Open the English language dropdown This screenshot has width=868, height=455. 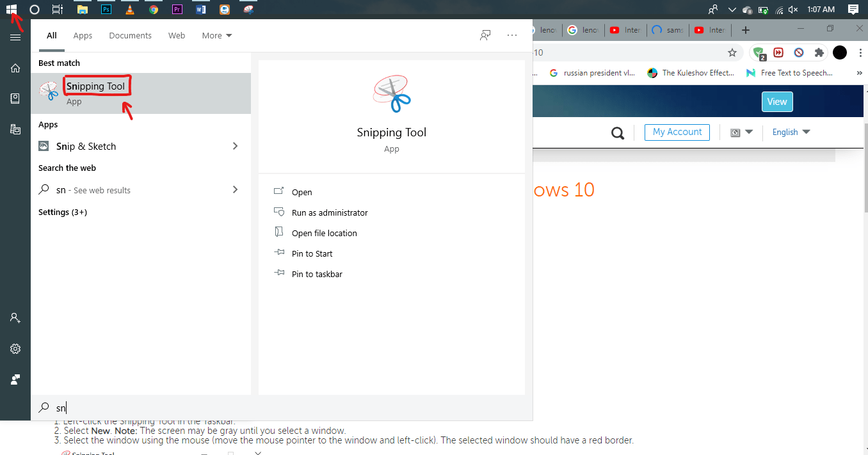point(791,132)
